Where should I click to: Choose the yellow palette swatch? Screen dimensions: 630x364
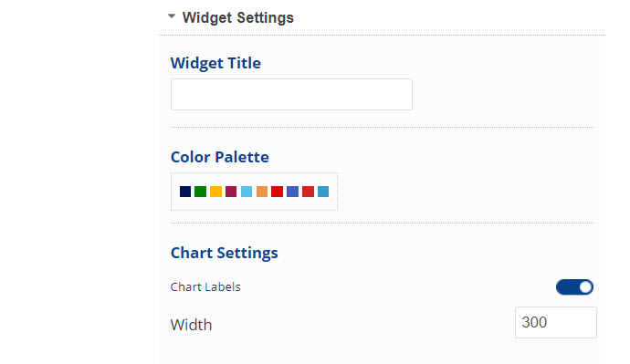pyautogui.click(x=215, y=192)
